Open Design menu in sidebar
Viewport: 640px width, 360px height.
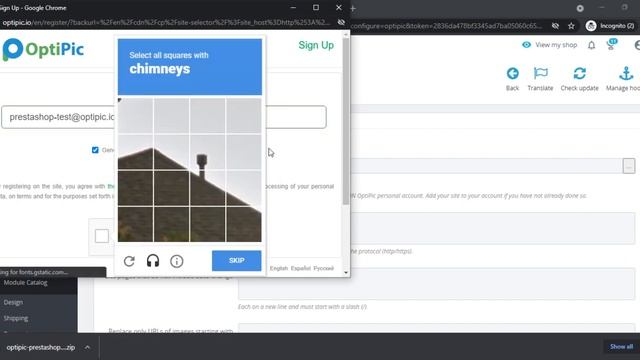tap(13, 302)
